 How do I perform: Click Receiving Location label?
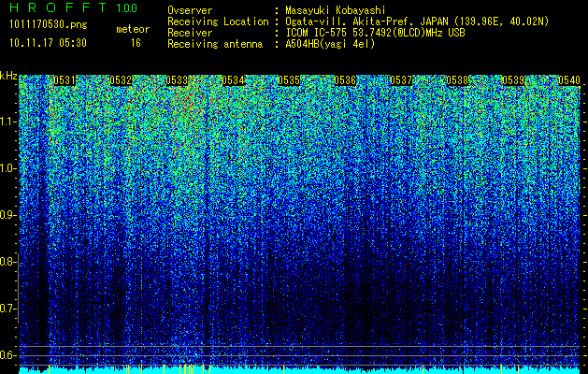tap(218, 22)
